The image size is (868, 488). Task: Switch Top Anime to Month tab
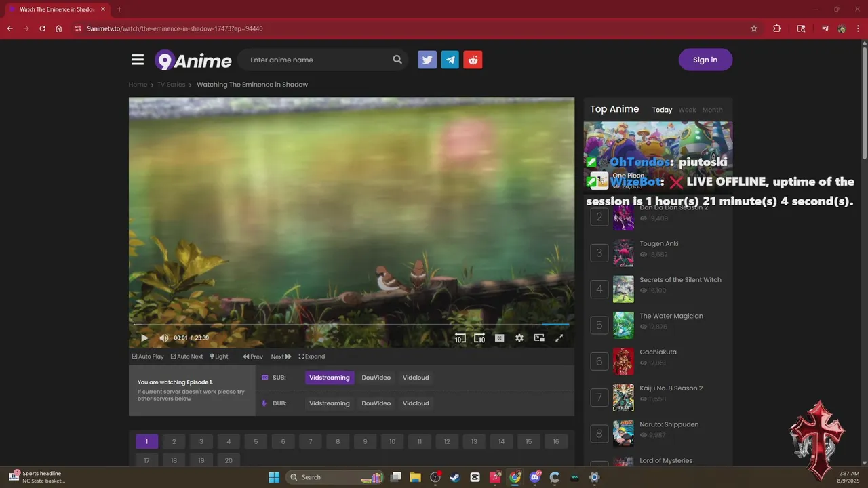point(712,110)
